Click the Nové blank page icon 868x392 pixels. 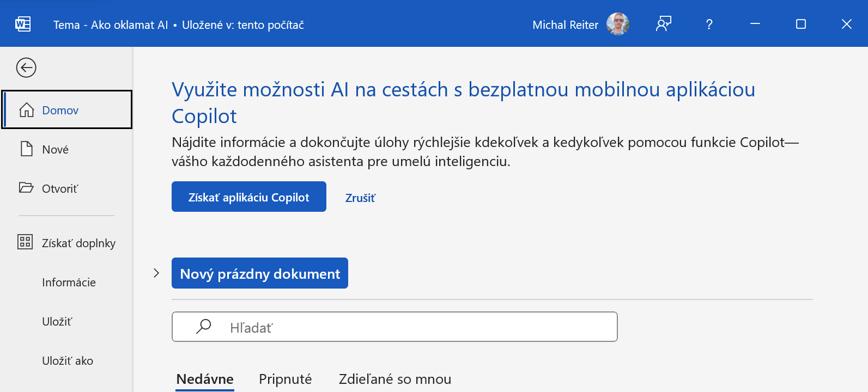[27, 149]
